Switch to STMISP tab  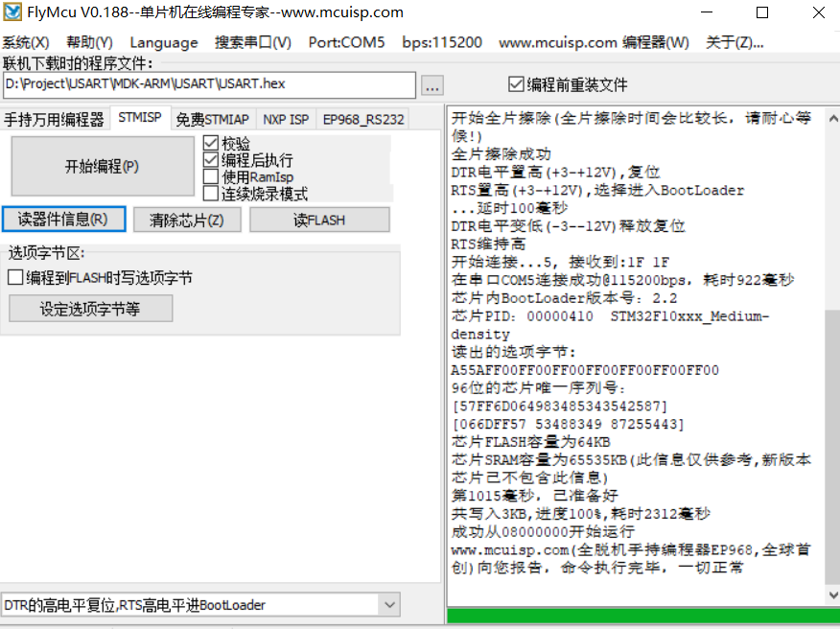click(x=140, y=117)
